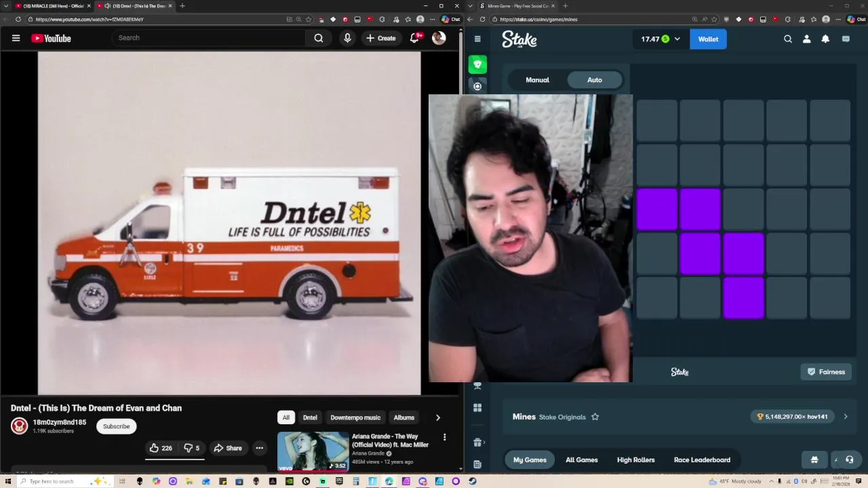Open the headset support icon on Stake
Viewport: 868px width, 488px height.
[x=849, y=460]
